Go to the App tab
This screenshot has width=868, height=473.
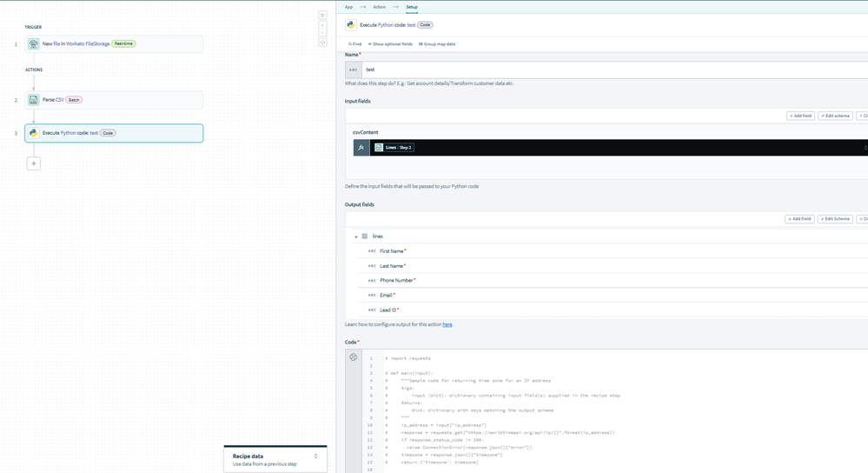pyautogui.click(x=348, y=7)
